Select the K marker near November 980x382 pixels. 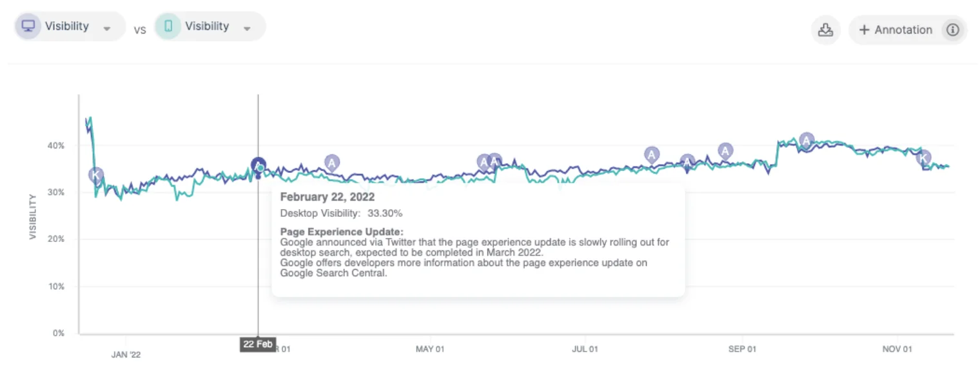coord(923,157)
